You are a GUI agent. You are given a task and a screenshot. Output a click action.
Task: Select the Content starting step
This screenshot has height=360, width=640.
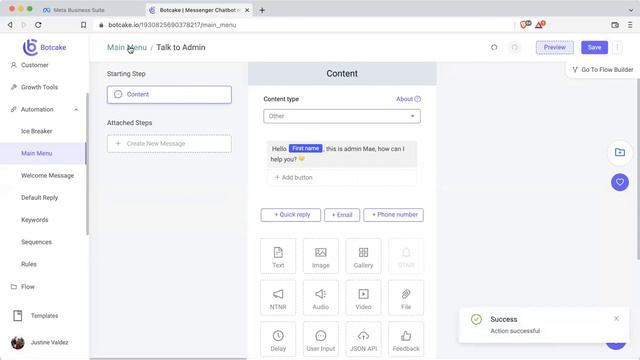(169, 94)
